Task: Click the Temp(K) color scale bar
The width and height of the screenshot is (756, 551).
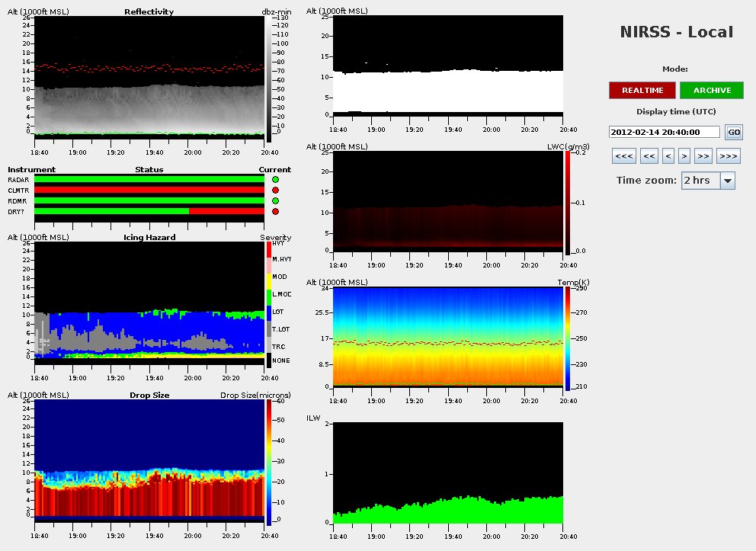Action: (568, 338)
